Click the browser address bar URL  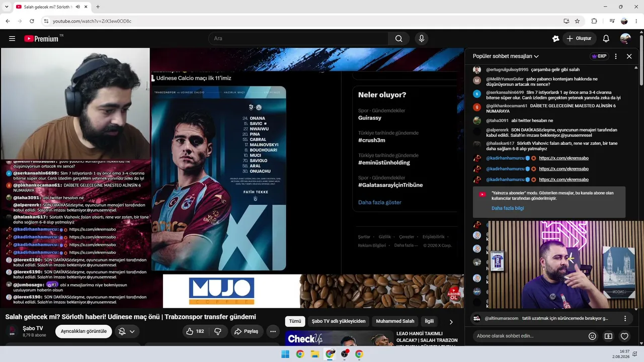pyautogui.click(x=92, y=21)
